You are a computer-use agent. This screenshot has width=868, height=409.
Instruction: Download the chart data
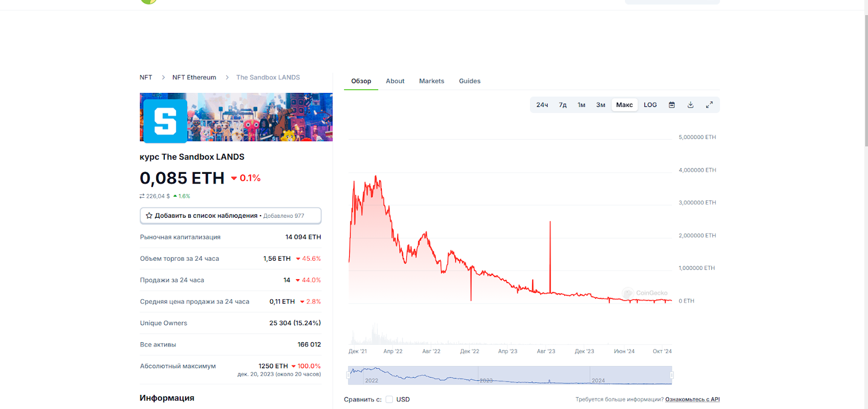[x=691, y=105]
